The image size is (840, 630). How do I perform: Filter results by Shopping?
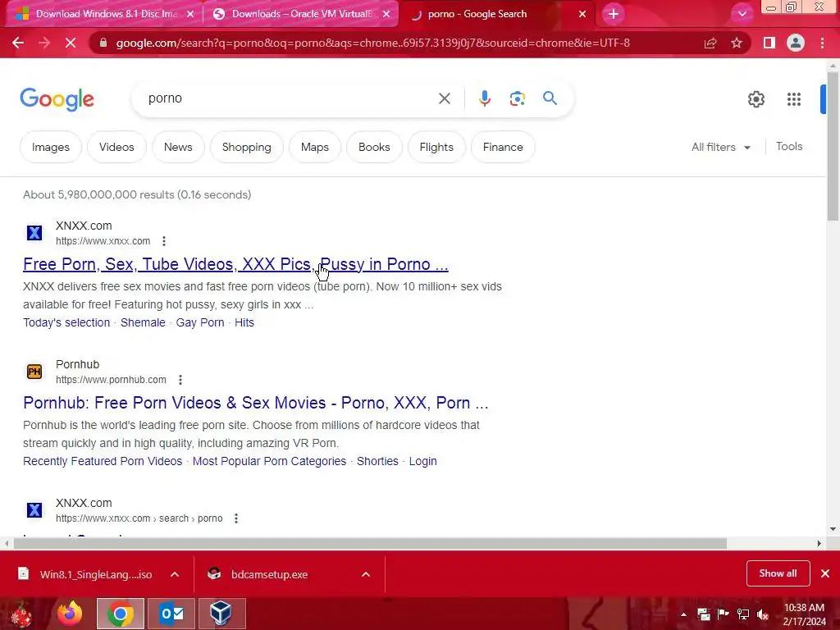click(246, 147)
